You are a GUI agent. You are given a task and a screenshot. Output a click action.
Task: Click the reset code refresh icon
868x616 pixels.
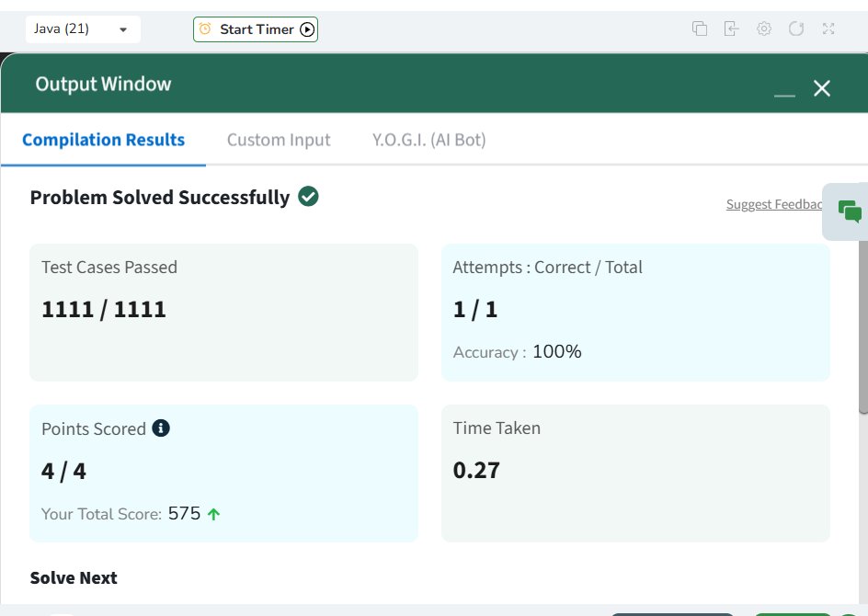[x=796, y=29]
